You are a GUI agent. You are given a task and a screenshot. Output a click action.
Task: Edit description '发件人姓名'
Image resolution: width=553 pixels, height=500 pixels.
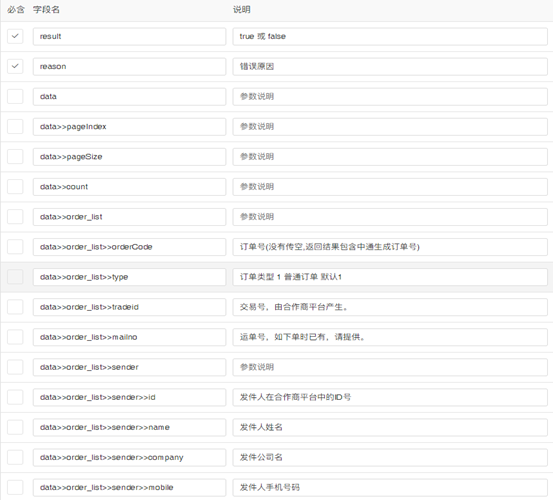[x=390, y=427]
